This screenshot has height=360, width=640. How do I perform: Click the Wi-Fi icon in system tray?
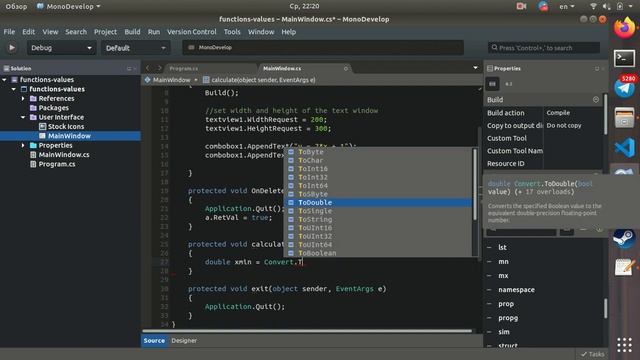593,6
